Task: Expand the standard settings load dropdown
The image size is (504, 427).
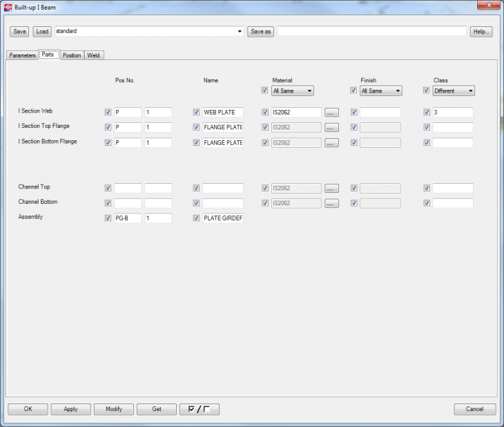Action: tap(240, 32)
